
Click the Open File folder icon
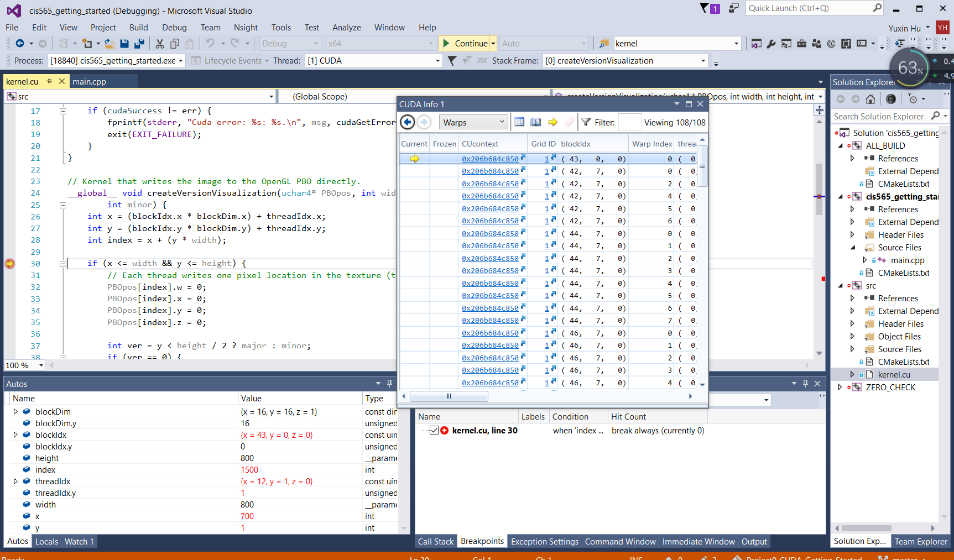[x=110, y=44]
